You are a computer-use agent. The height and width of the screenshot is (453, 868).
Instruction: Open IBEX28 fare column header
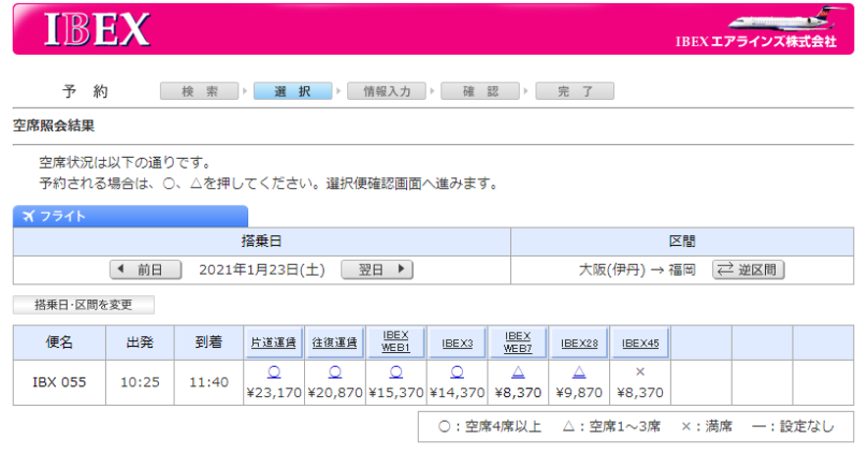click(x=579, y=343)
